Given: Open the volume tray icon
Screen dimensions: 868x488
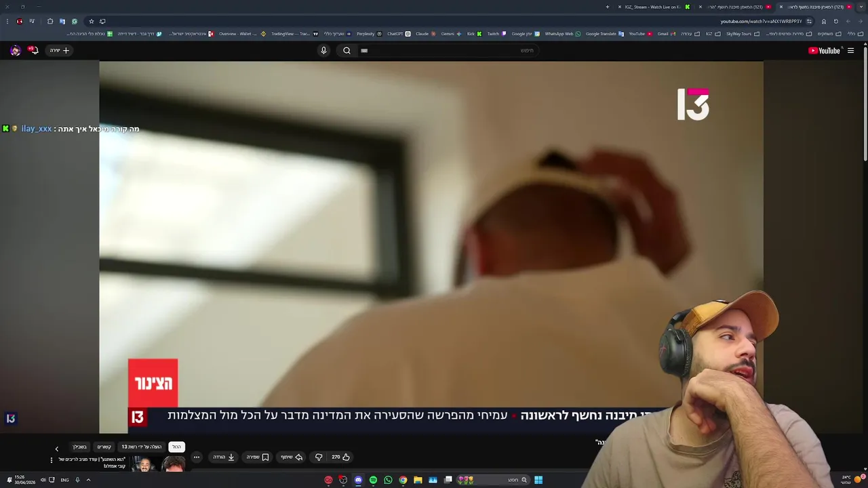Looking at the screenshot, I should tap(43, 480).
